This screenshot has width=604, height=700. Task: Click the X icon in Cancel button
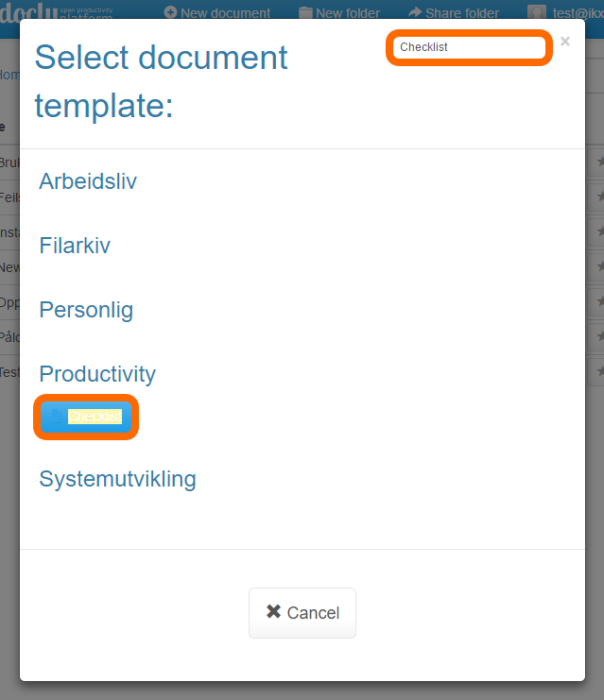(x=273, y=611)
